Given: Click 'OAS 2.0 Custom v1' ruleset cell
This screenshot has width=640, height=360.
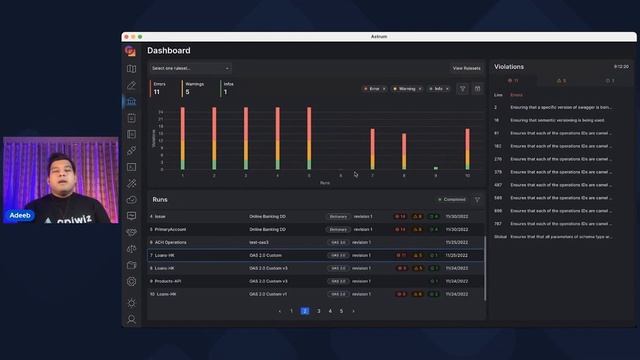Looking at the screenshot, I should pyautogui.click(x=268, y=294).
